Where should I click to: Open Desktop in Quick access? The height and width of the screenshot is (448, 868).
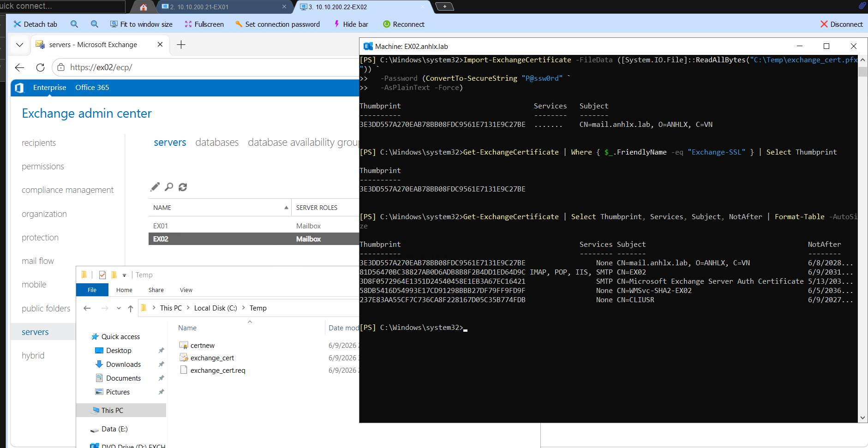pos(119,351)
